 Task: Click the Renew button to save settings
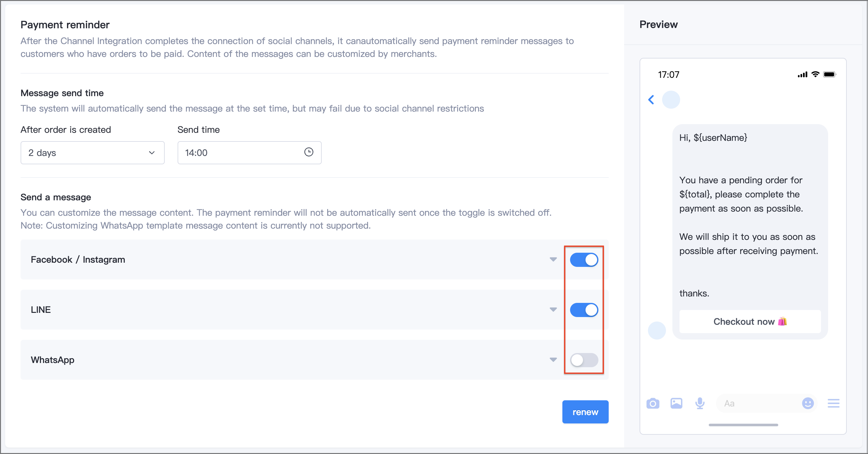click(x=585, y=412)
